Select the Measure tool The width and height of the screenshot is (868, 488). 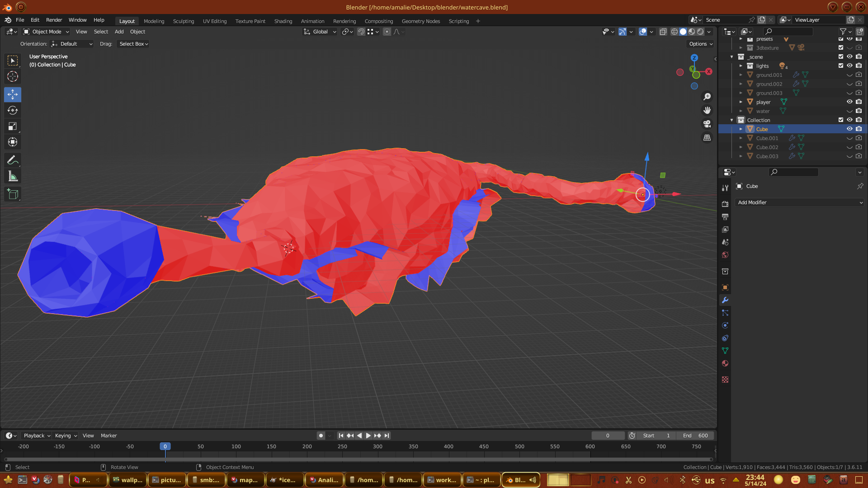[x=13, y=177]
